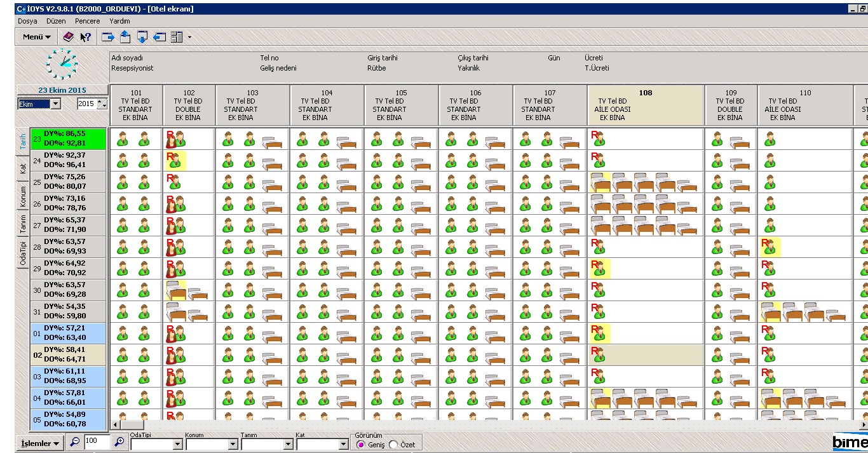Image resolution: width=868 pixels, height=453 pixels.
Task: Open the Pencere menu
Action: (87, 21)
